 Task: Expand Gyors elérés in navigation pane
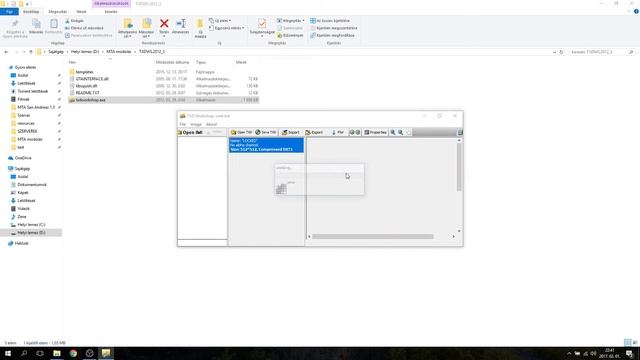tap(5, 67)
